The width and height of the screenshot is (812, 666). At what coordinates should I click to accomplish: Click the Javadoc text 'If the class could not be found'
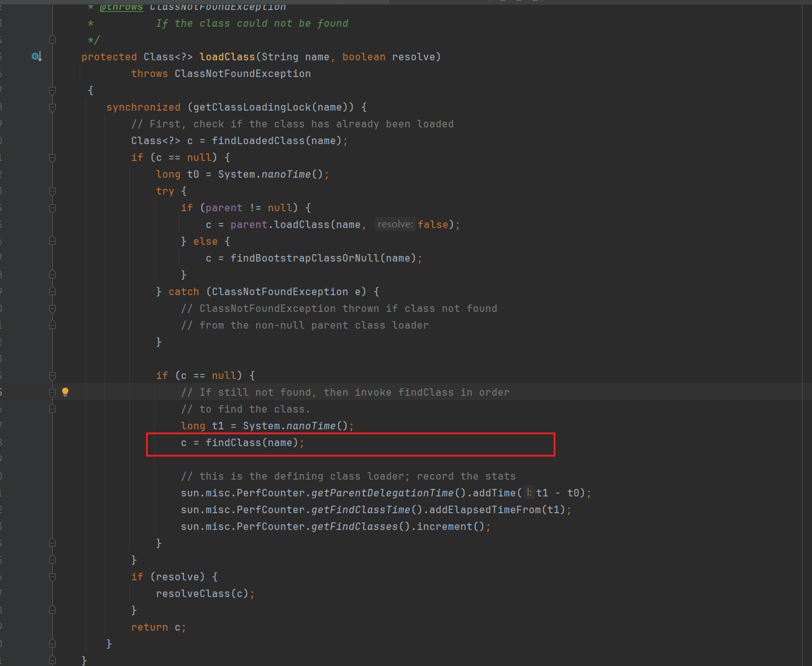point(252,23)
